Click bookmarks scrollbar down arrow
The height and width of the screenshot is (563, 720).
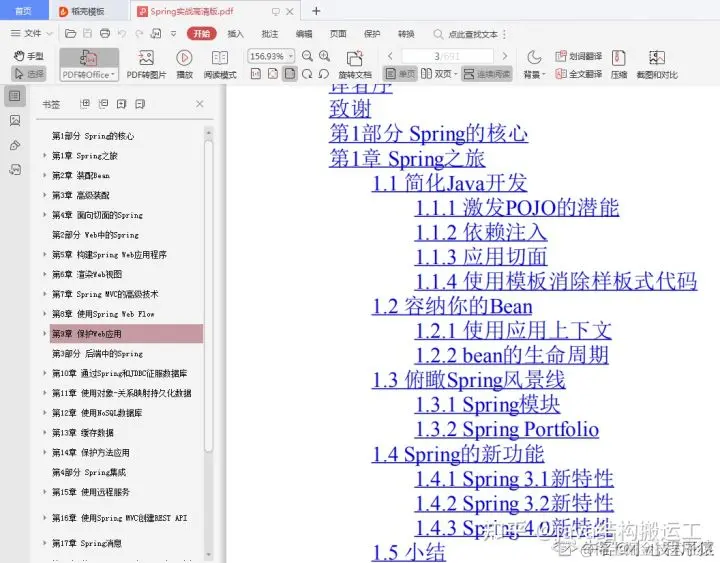208,555
